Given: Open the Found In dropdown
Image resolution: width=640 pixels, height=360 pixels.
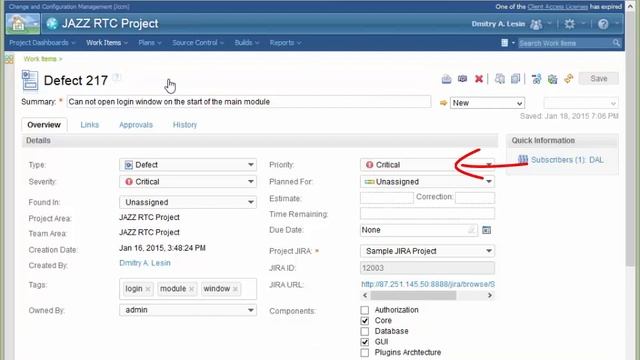Looking at the screenshot, I should click(188, 202).
